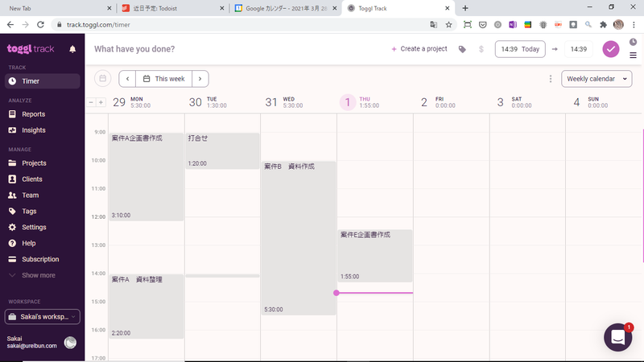This screenshot has width=644, height=362.
Task: Click Create a project link
Action: tap(419, 49)
